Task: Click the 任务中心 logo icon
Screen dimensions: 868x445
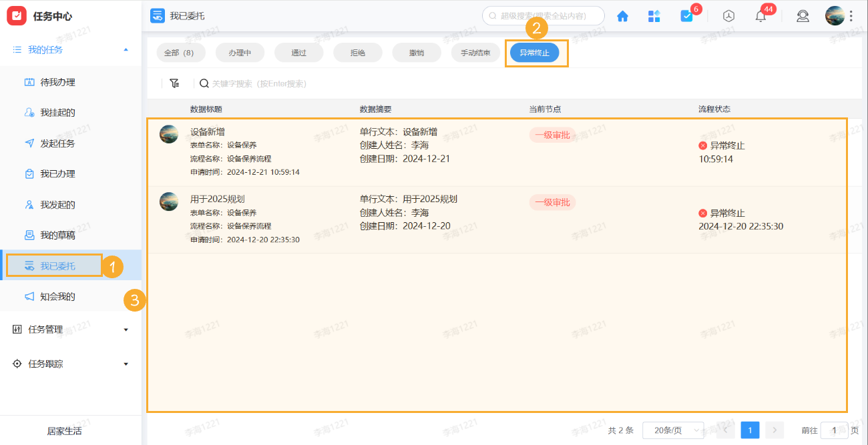Action: coord(16,15)
